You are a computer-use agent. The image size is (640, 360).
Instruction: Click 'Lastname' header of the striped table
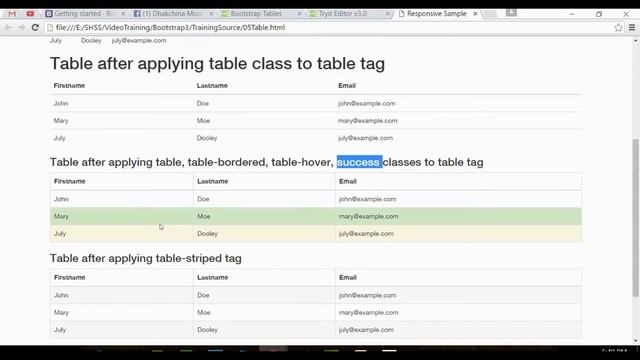(213, 278)
